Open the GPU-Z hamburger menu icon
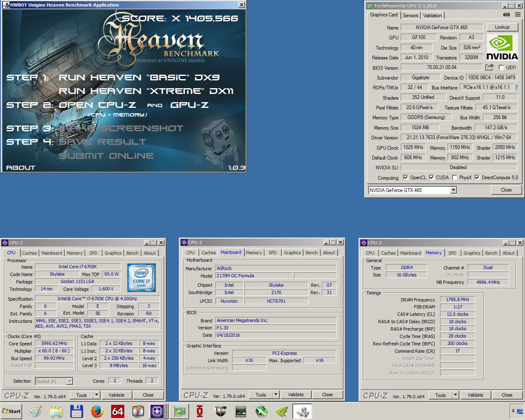This screenshot has height=420, width=525. (x=518, y=14)
